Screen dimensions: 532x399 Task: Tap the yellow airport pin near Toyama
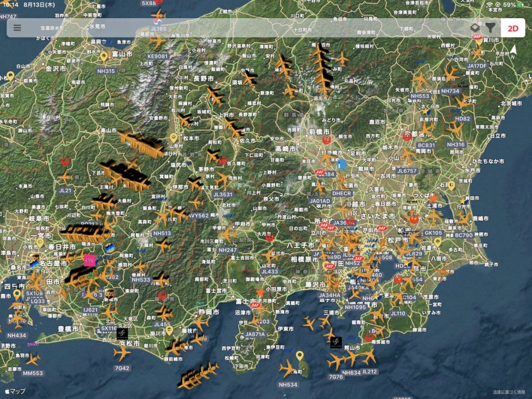[x=104, y=56]
